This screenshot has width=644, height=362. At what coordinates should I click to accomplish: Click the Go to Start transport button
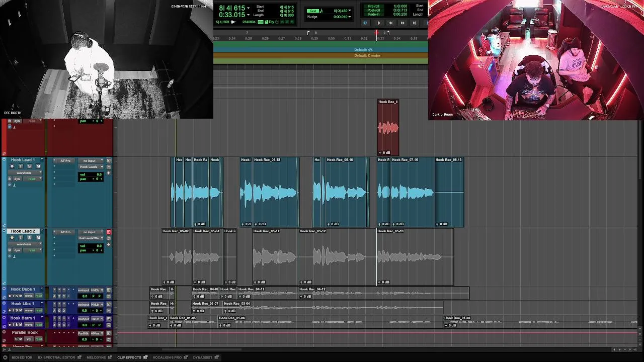pyautogui.click(x=379, y=23)
